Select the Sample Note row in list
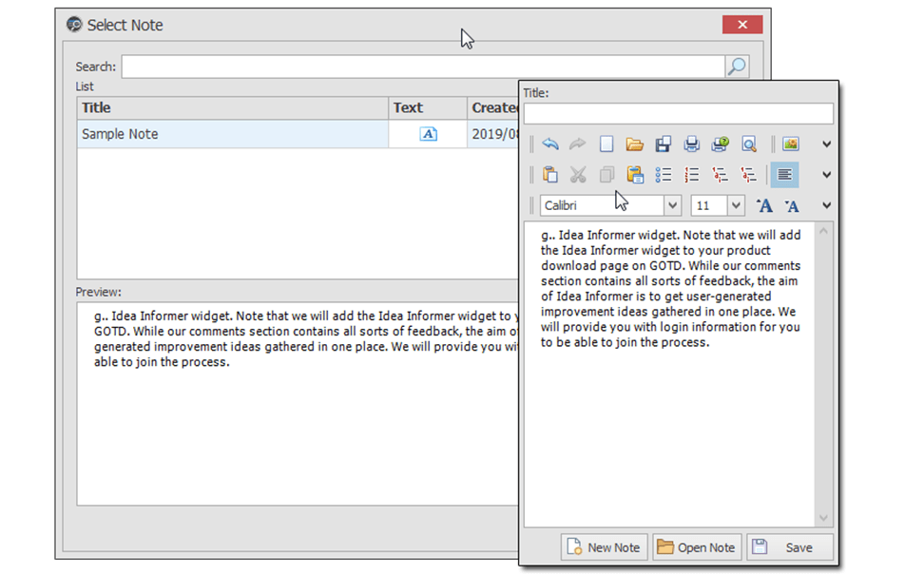Screen dimensions: 924x575 click(x=298, y=134)
